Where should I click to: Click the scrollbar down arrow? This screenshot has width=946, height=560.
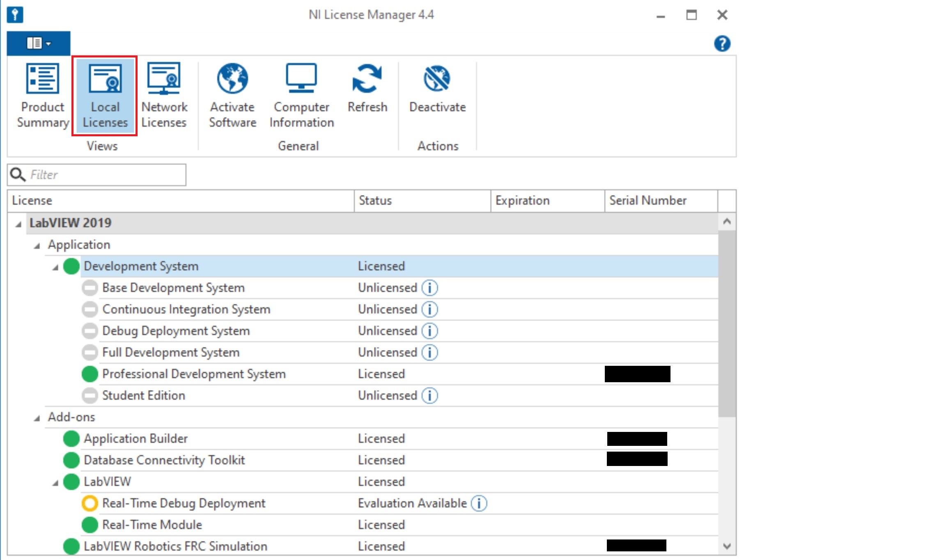[727, 546]
